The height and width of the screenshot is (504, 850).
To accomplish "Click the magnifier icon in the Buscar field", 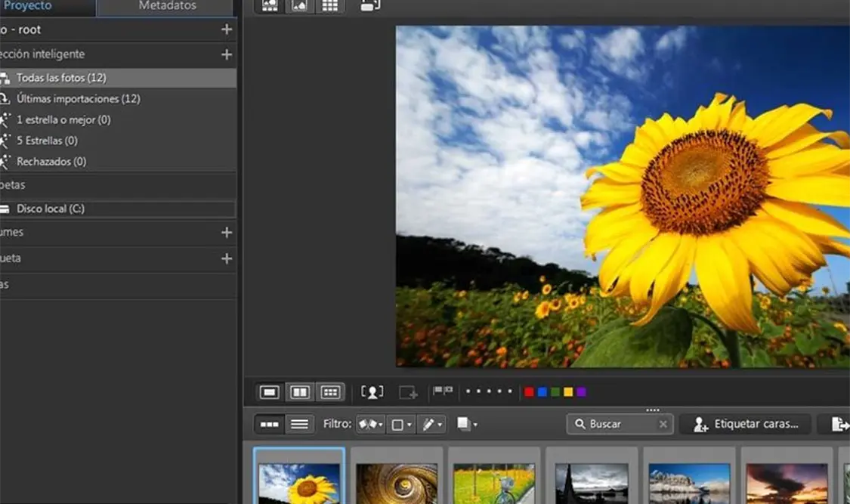I will (x=580, y=424).
